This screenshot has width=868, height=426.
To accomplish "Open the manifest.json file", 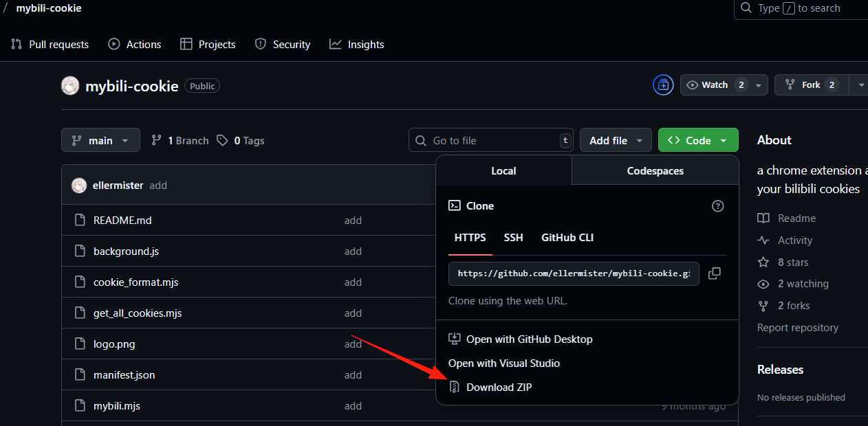I will tap(124, 375).
